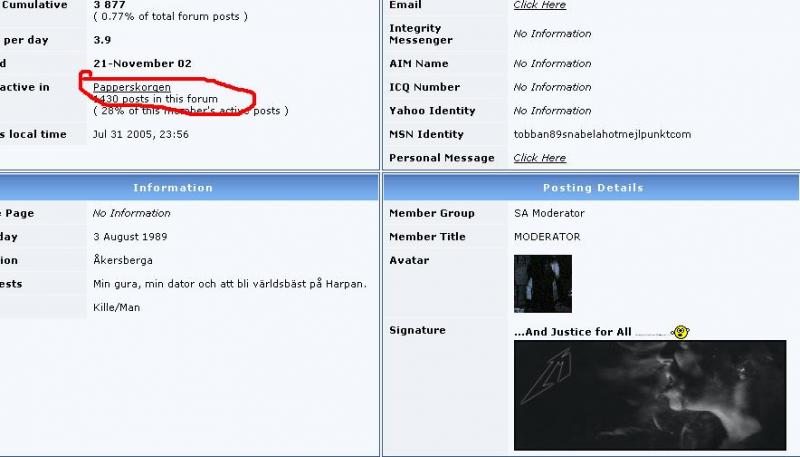Select the 'AIM Name' label
800x457 pixels.
click(x=418, y=64)
